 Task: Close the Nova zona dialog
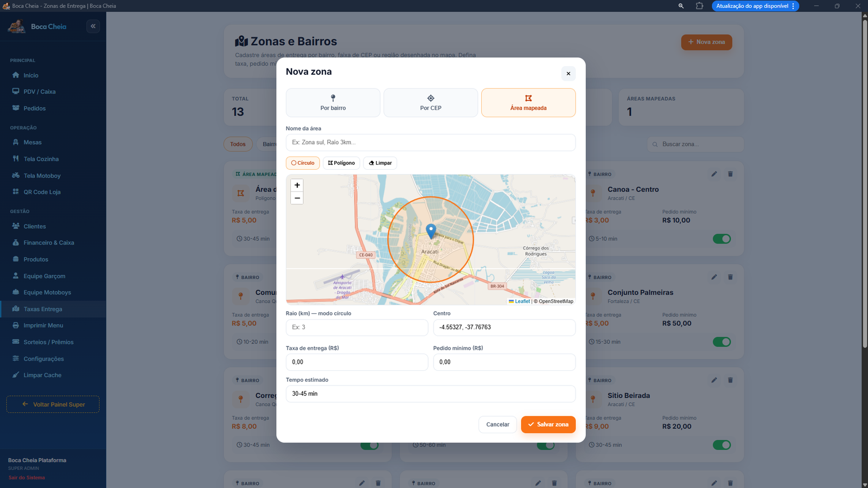[568, 74]
